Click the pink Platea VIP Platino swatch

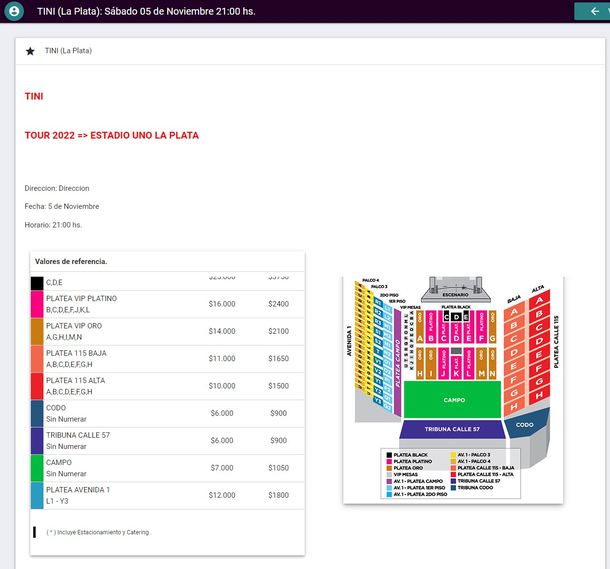tap(37, 304)
